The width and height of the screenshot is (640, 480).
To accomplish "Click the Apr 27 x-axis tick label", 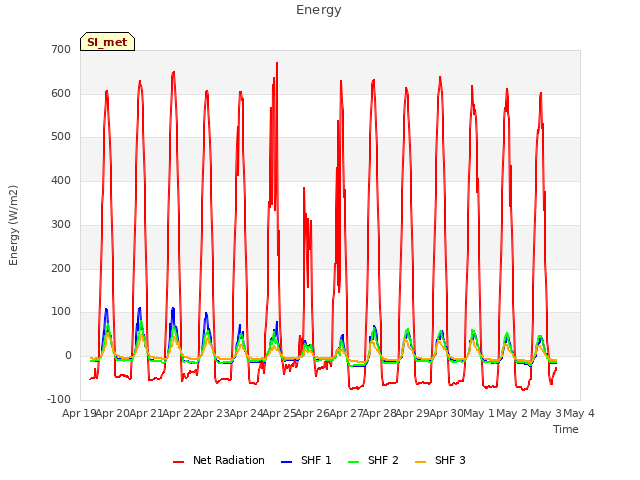I will pyautogui.click(x=346, y=413).
